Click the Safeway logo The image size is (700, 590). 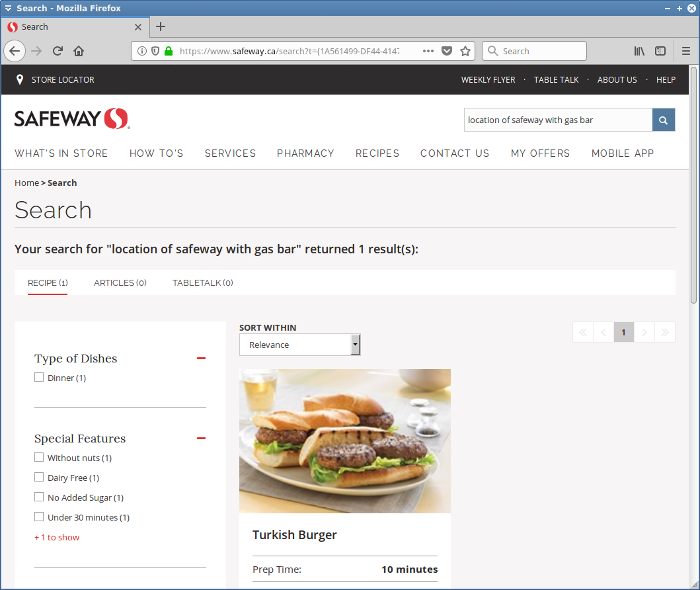tap(72, 118)
